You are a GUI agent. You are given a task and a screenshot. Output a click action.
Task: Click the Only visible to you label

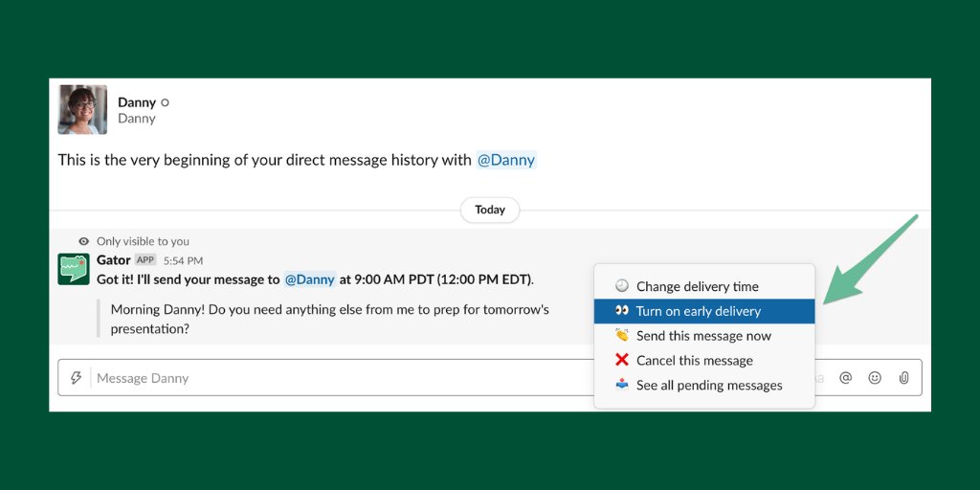point(143,241)
